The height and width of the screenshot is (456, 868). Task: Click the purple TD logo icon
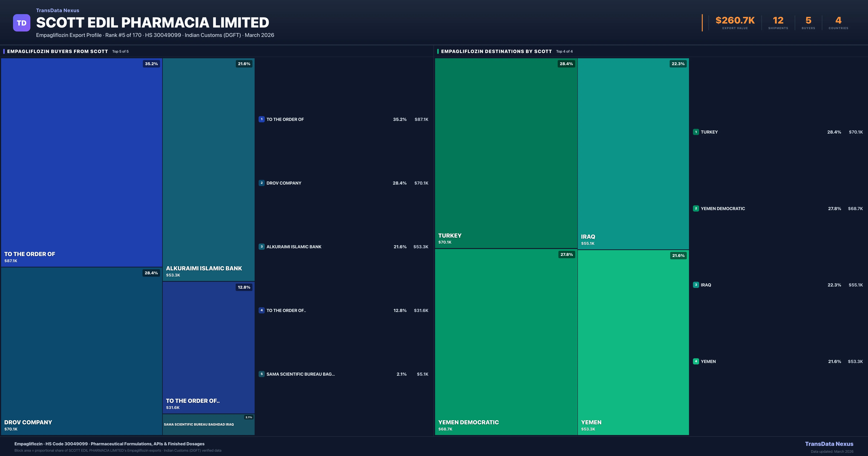pyautogui.click(x=22, y=23)
